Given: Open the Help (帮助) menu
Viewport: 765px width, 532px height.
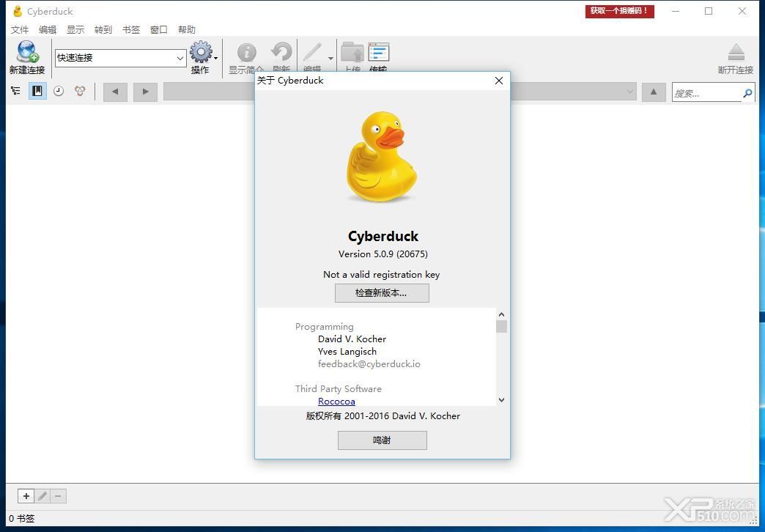Looking at the screenshot, I should click(x=186, y=30).
